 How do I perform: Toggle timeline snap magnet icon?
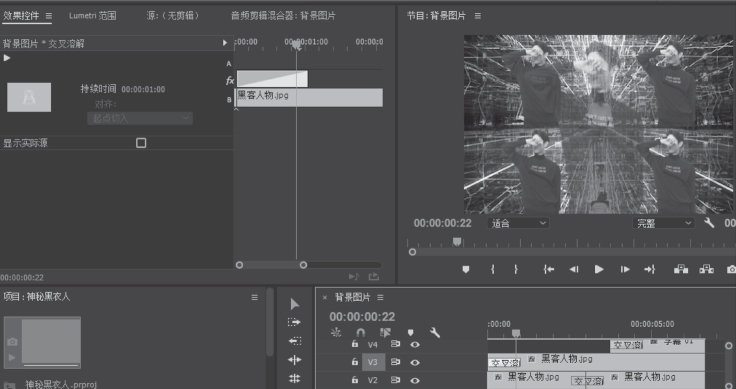(x=360, y=332)
